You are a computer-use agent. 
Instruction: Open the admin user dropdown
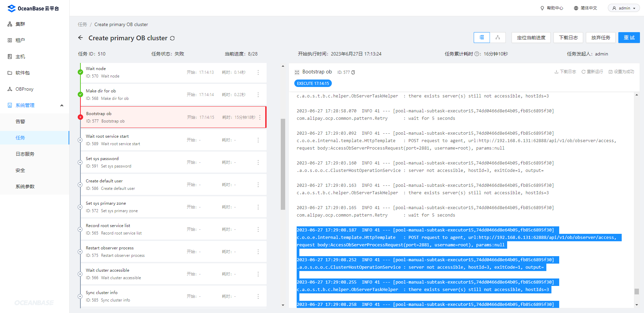click(x=624, y=8)
